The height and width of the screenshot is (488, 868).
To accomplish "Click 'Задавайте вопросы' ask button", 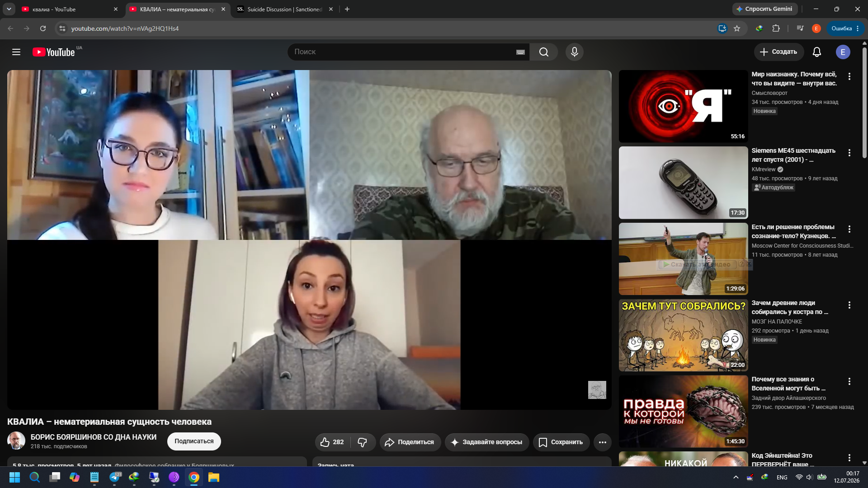I will point(486,442).
